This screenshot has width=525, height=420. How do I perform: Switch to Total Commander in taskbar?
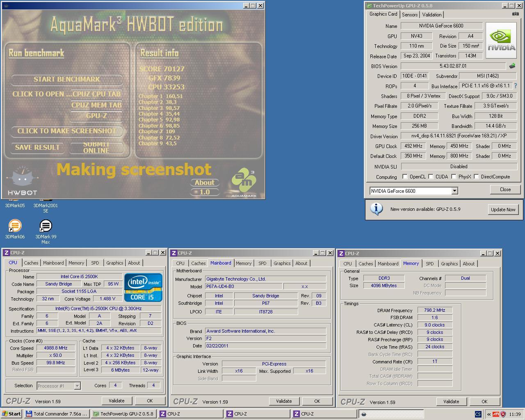coord(57,414)
